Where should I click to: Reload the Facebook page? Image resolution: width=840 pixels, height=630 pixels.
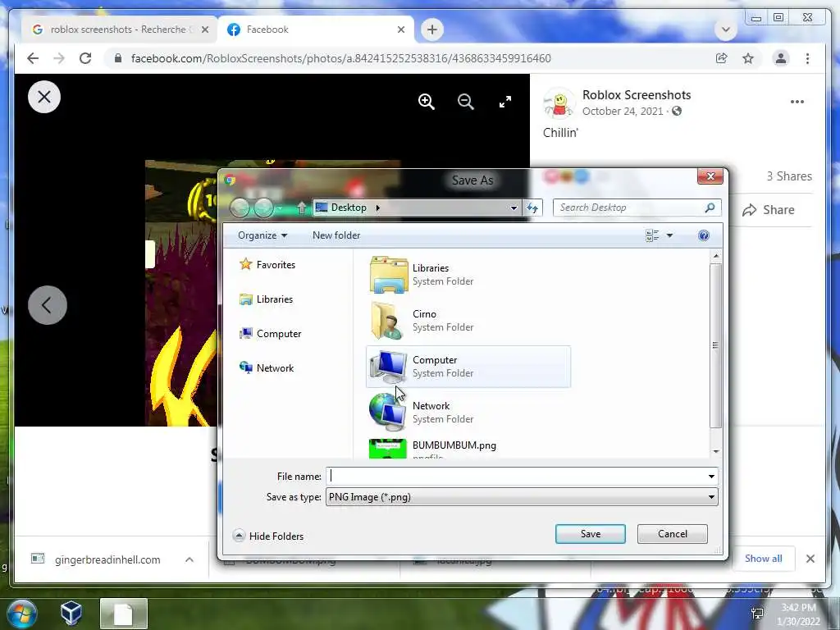coord(85,58)
